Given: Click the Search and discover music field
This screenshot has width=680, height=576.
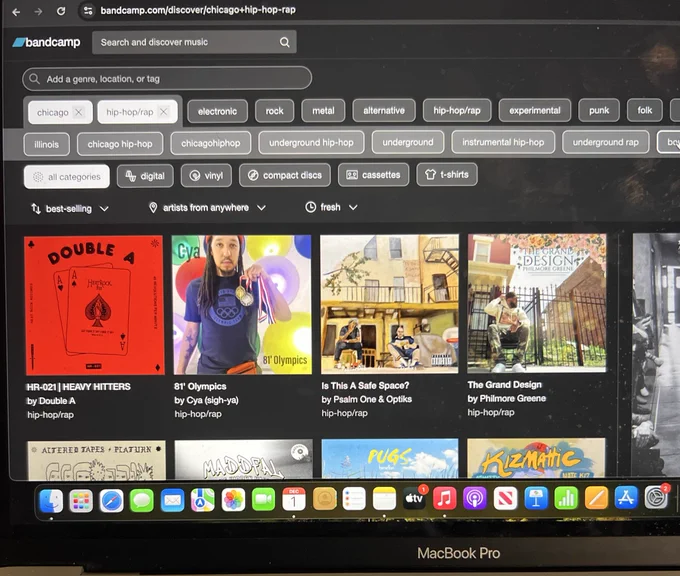Looking at the screenshot, I should pos(194,42).
